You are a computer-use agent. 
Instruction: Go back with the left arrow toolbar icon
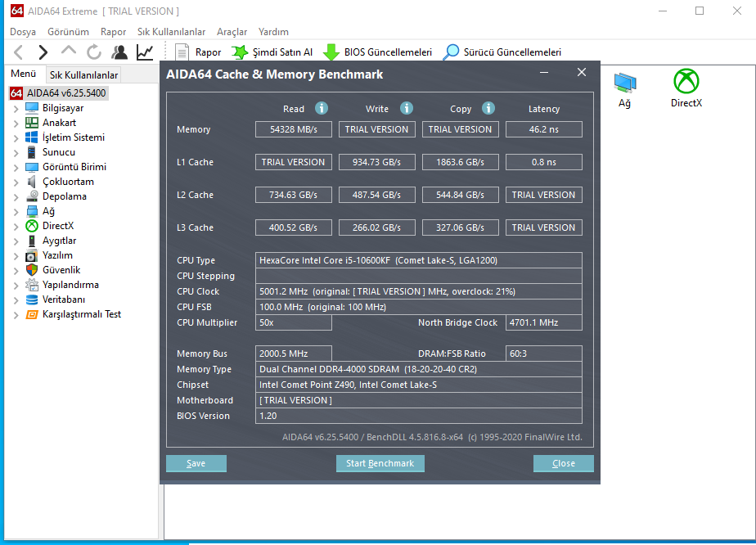click(18, 52)
